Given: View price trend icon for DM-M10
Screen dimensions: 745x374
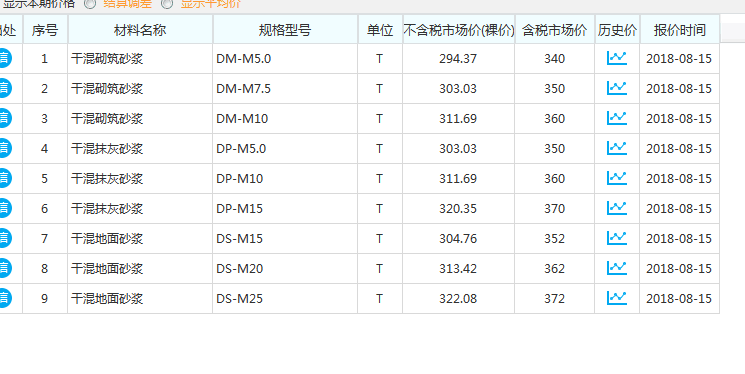Looking at the screenshot, I should tap(617, 118).
